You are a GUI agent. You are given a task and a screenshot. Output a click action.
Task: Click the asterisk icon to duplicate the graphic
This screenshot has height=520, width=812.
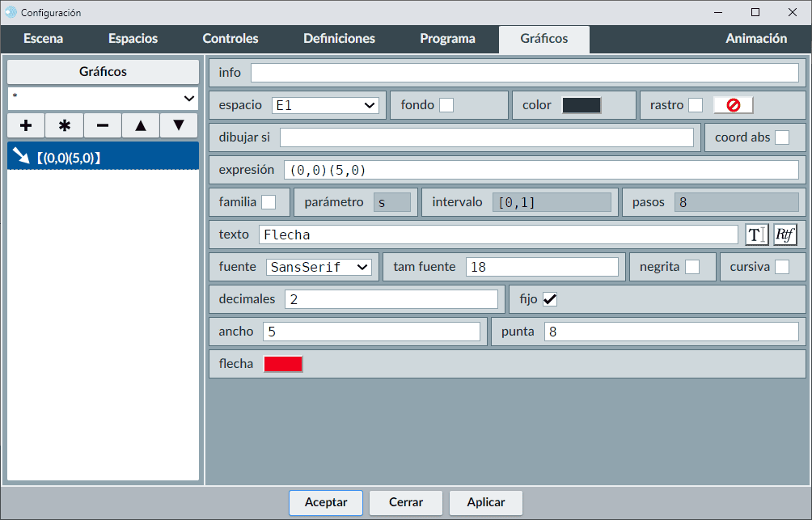click(x=65, y=125)
